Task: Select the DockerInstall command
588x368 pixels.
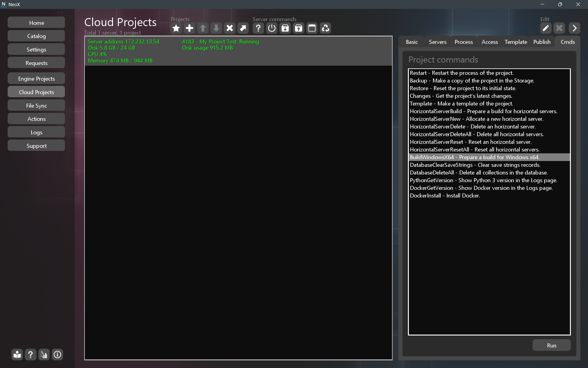Action: point(445,196)
